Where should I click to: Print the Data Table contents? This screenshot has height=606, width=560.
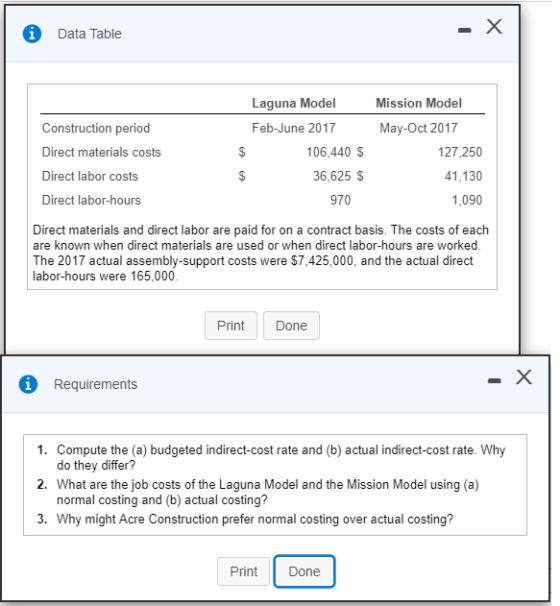pyautogui.click(x=231, y=325)
